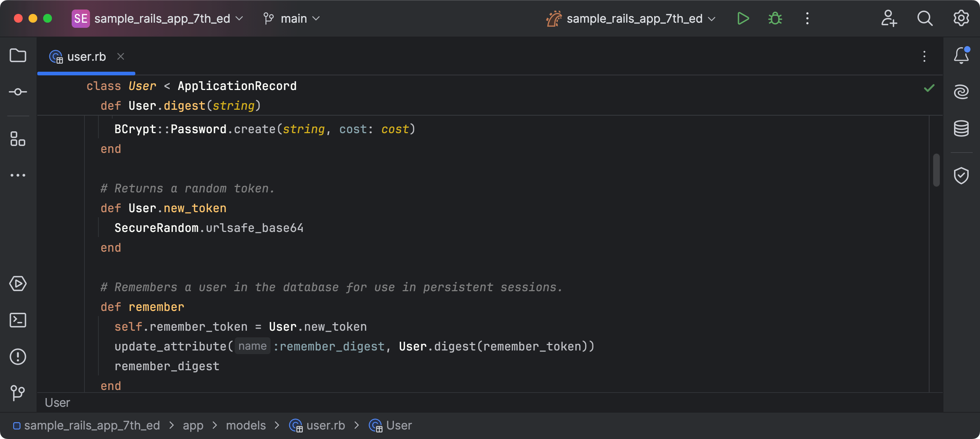Click the green inspection checkmark widget

(929, 88)
